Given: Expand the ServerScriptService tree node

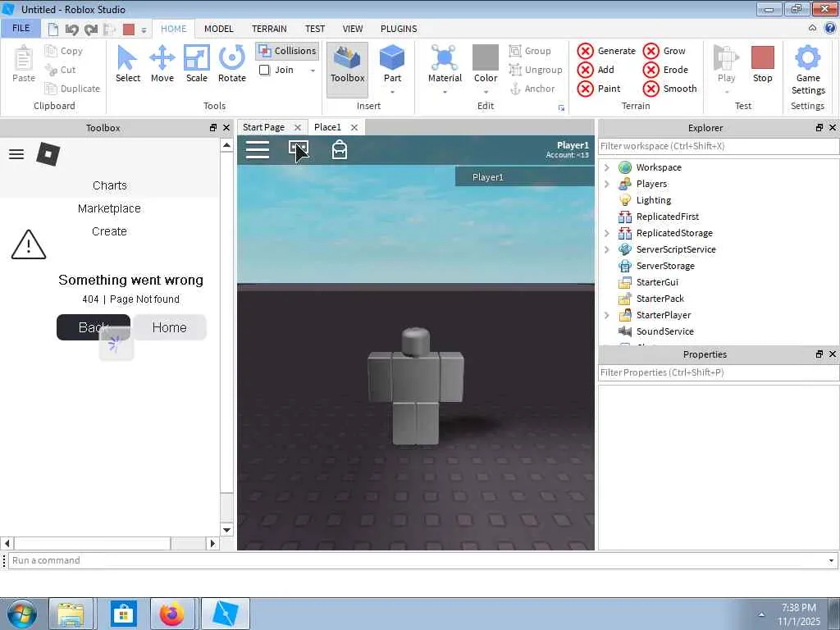Looking at the screenshot, I should tap(606, 249).
